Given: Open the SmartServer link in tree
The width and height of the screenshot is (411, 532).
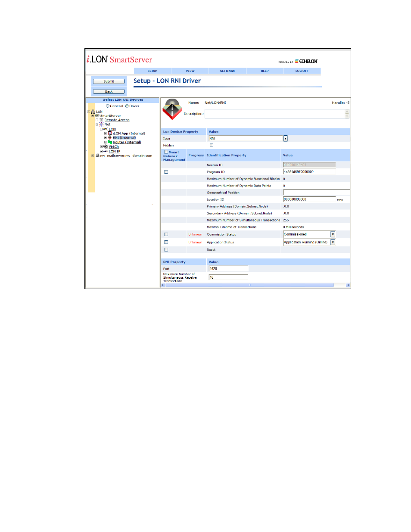Looking at the screenshot, I should [111, 115].
